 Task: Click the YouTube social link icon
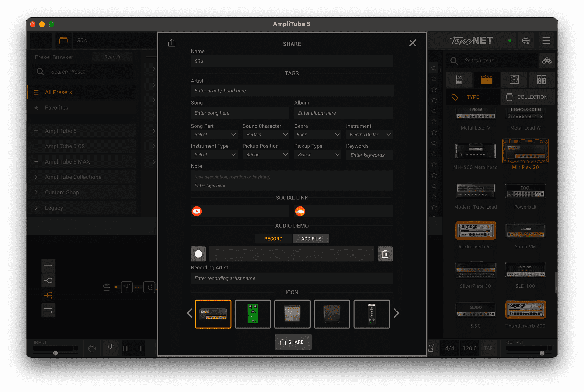[197, 211]
